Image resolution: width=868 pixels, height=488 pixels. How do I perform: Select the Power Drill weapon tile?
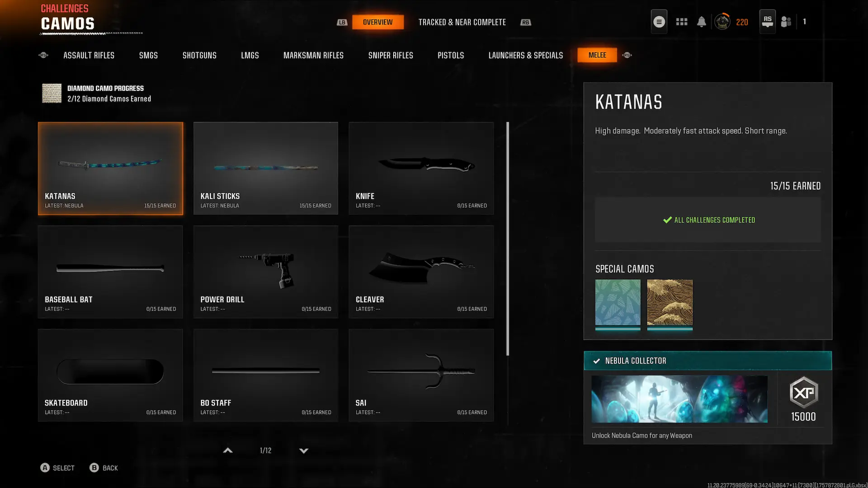tap(265, 272)
